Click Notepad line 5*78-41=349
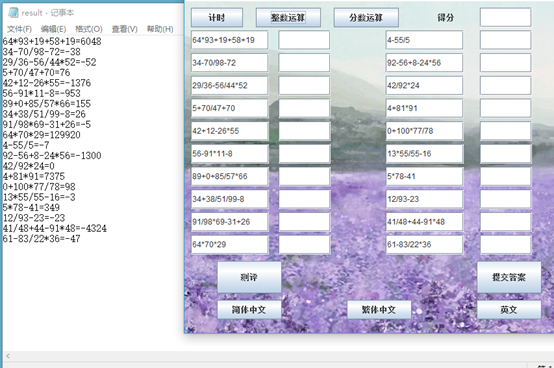Image resolution: width=554 pixels, height=368 pixels. pyautogui.click(x=31, y=207)
